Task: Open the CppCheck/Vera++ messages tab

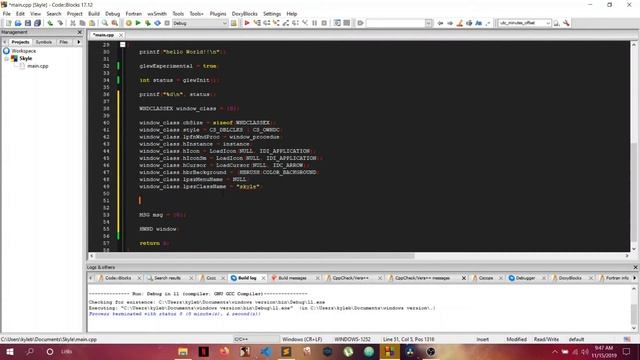Action: point(422,278)
